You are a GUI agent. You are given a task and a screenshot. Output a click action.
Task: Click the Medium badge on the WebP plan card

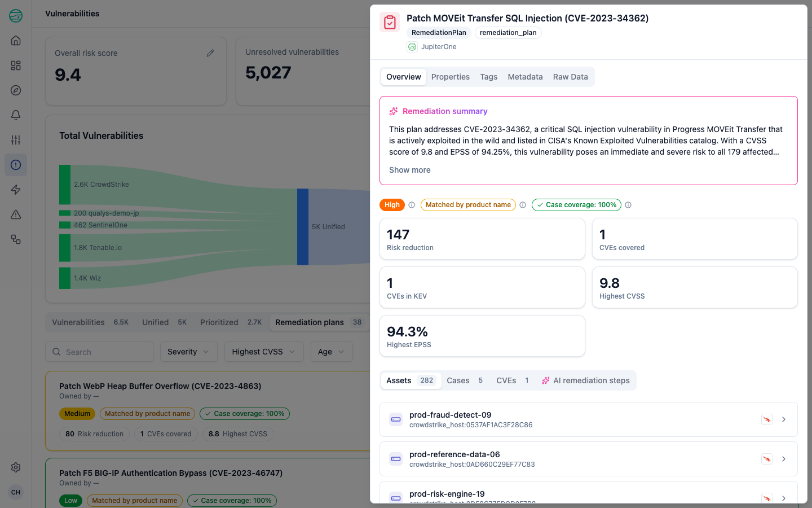(77, 414)
